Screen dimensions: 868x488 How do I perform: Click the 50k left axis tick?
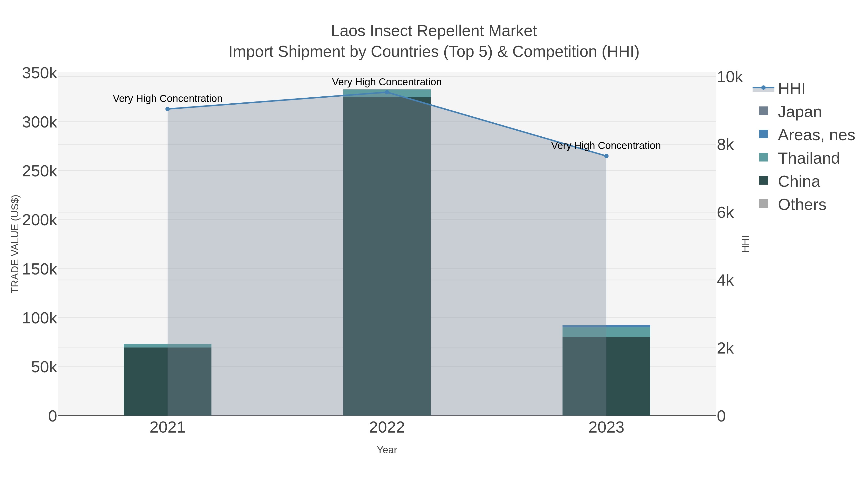[44, 368]
